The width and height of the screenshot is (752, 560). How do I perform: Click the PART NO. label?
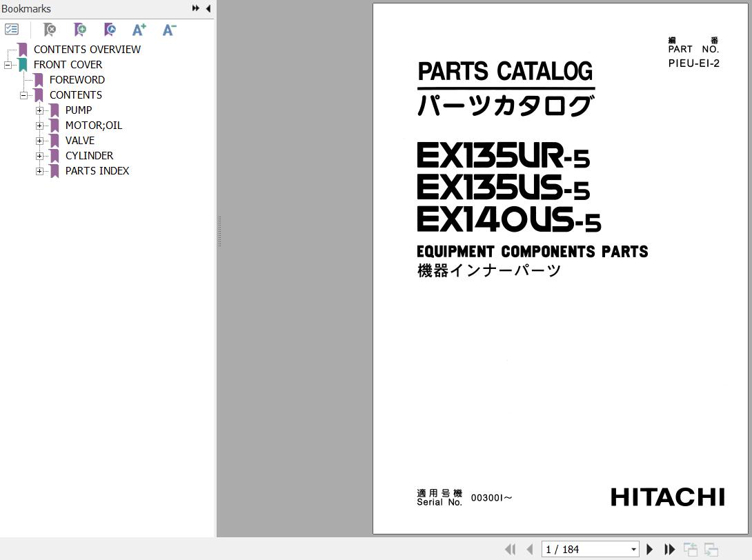pyautogui.click(x=693, y=49)
